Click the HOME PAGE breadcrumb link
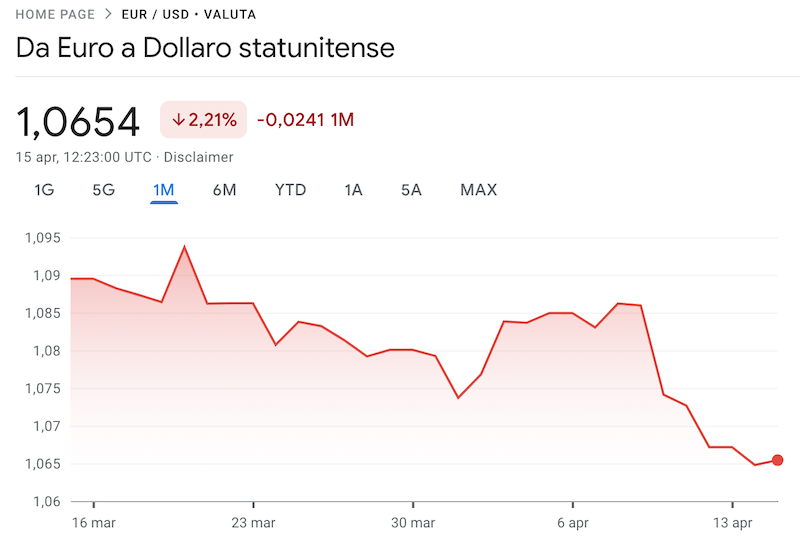The height and width of the screenshot is (544, 800). tap(55, 15)
